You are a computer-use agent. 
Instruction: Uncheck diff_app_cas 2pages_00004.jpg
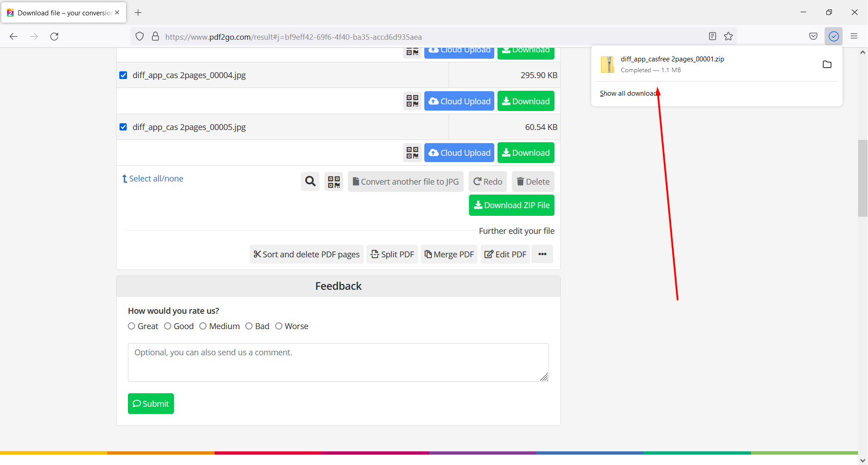pos(123,75)
